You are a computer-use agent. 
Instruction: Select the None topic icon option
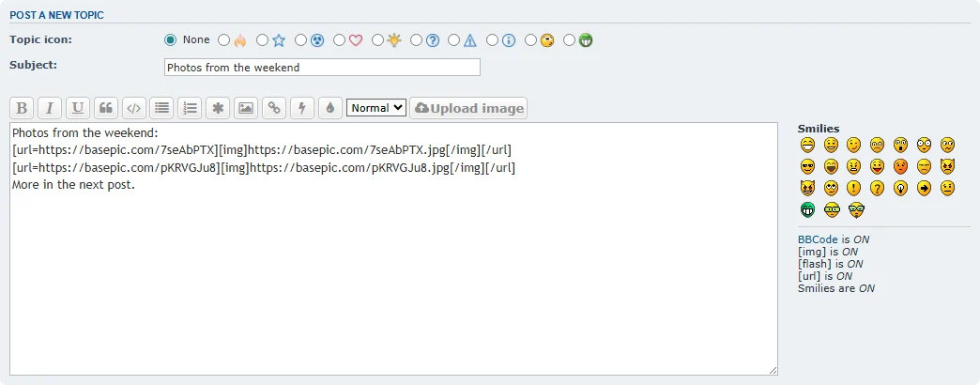pos(170,40)
